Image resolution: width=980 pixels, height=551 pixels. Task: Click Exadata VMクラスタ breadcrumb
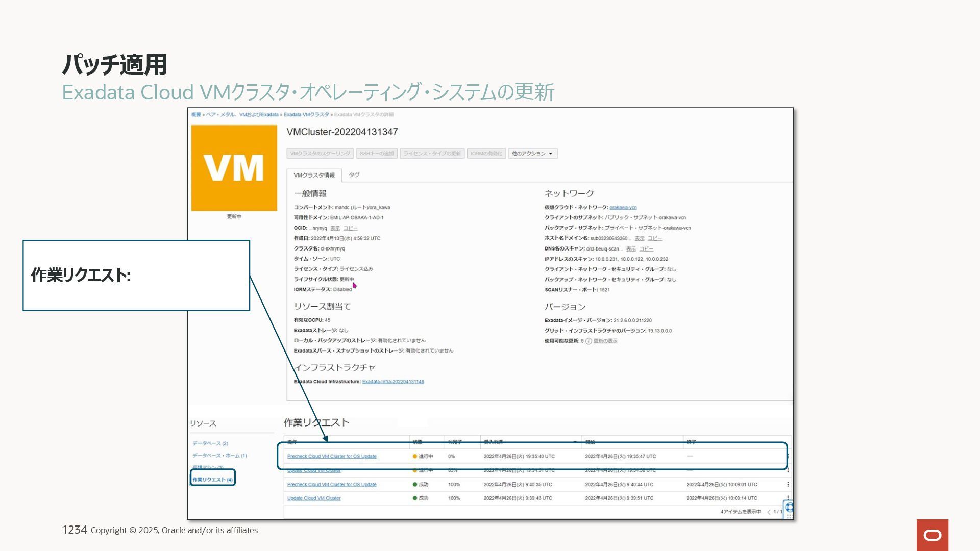pos(306,115)
